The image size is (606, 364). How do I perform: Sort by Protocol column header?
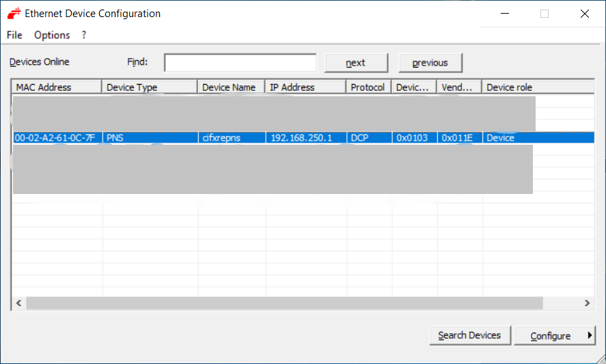tap(368, 87)
